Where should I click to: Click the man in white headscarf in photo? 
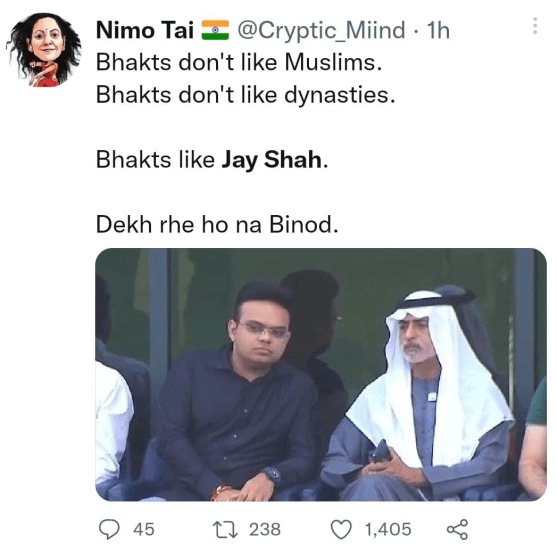[x=422, y=395]
